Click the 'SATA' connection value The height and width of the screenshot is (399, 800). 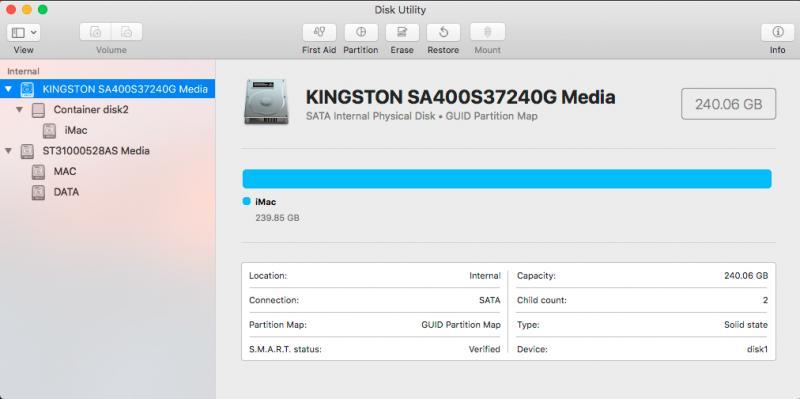coord(490,301)
